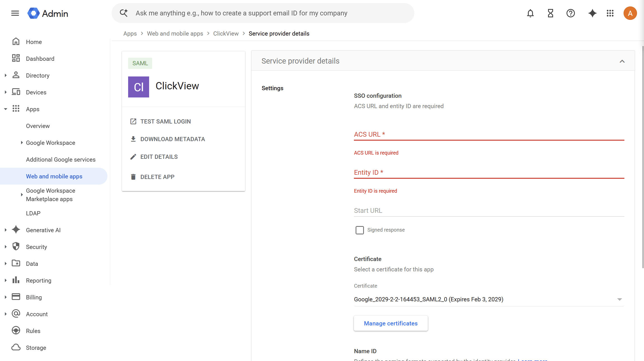The width and height of the screenshot is (644, 361).
Task: Click the Data folder star icon
Action: pyautogui.click(x=16, y=263)
